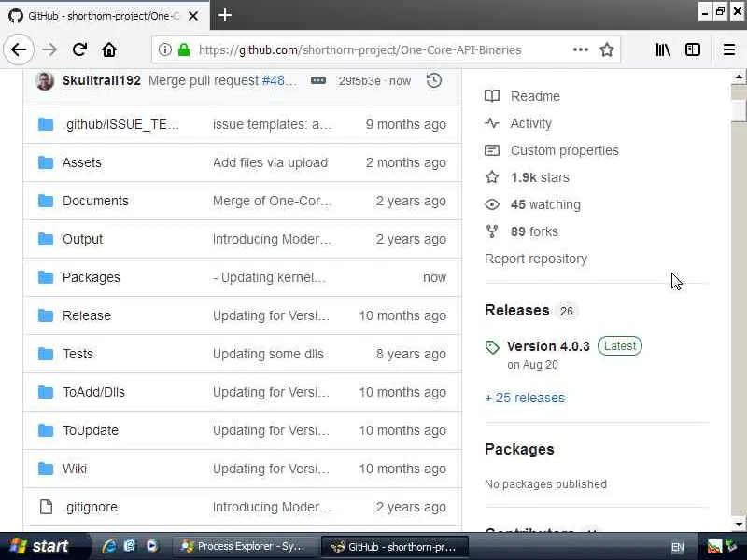
Task: Click the '8 years ago' Tests timestamp
Action: (411, 354)
